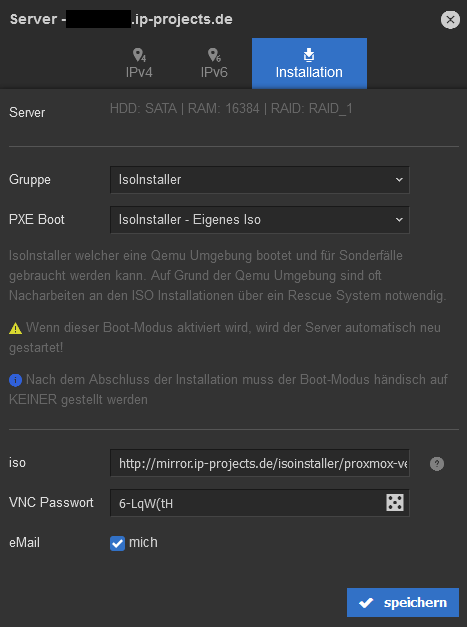This screenshot has height=627, width=467.
Task: Open the Gruppe IsoInstaller dropdown
Action: 260,180
